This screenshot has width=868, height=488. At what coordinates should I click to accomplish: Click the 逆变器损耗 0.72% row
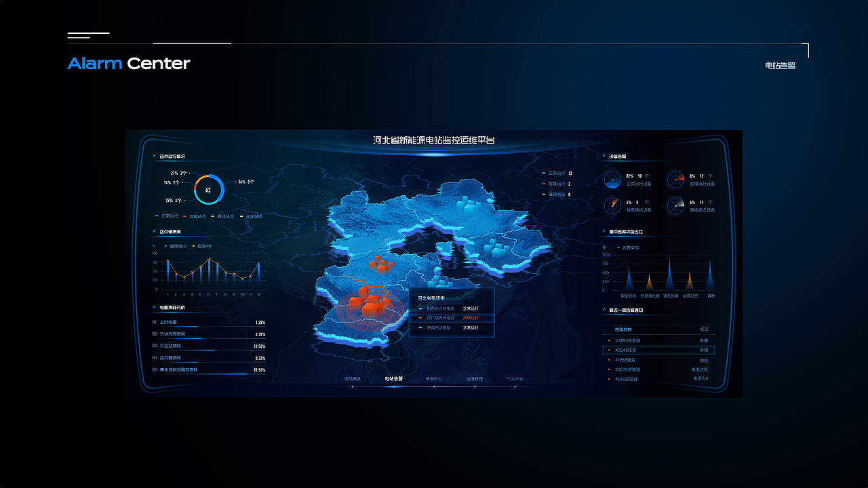click(208, 358)
